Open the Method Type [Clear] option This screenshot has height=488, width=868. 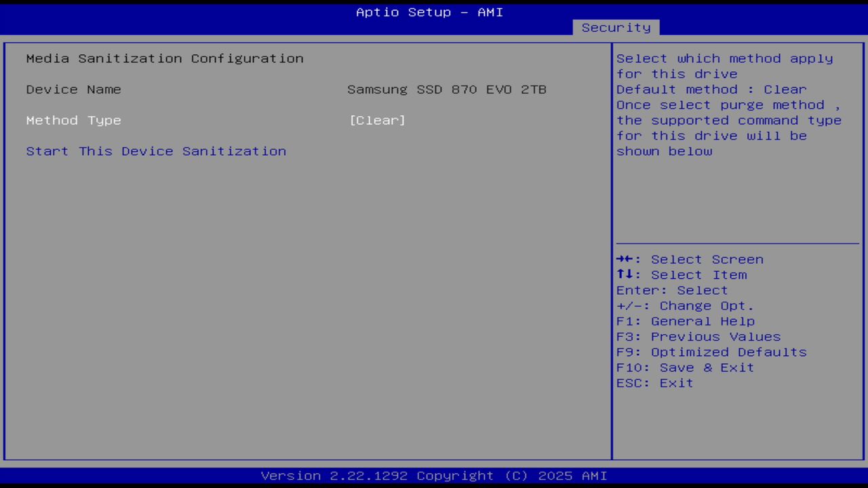377,120
